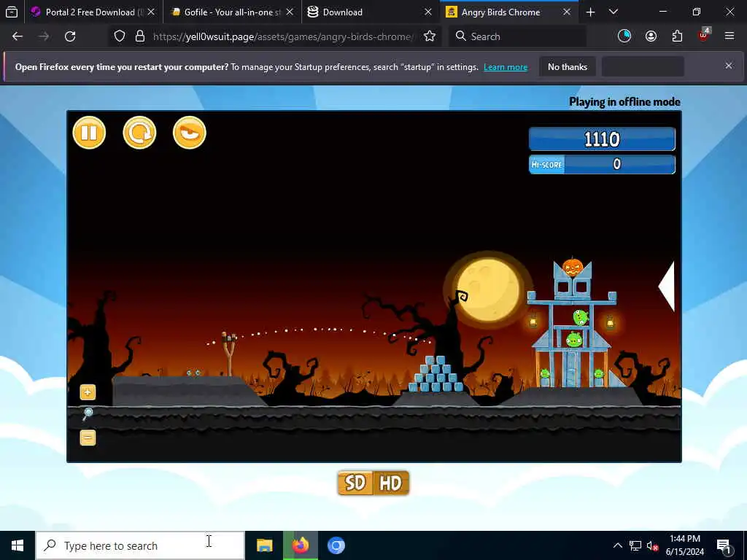Viewport: 747px width, 560px height.
Task: Restart the current level
Action: pos(139,133)
